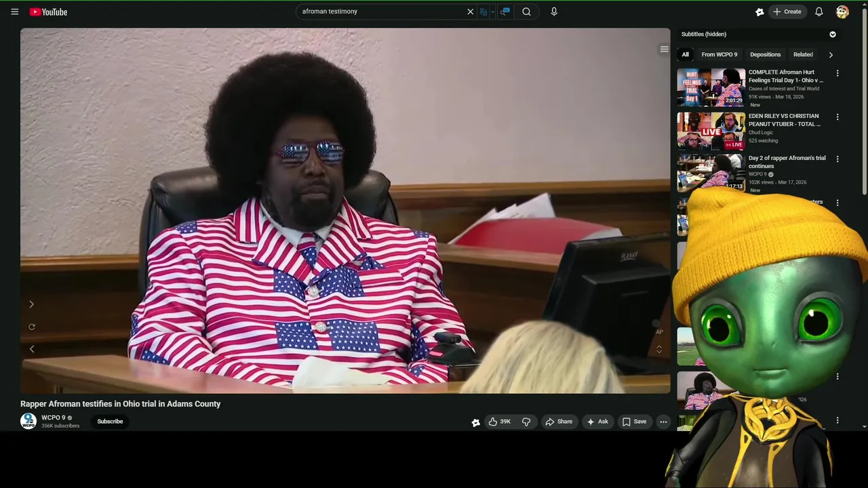Image resolution: width=868 pixels, height=488 pixels.
Task: Dislike the video
Action: 526,422
